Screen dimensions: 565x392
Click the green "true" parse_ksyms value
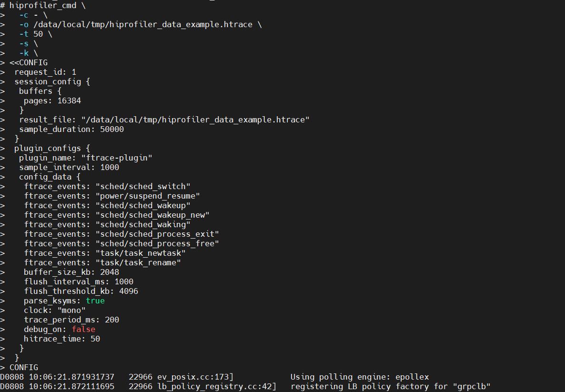click(x=95, y=301)
